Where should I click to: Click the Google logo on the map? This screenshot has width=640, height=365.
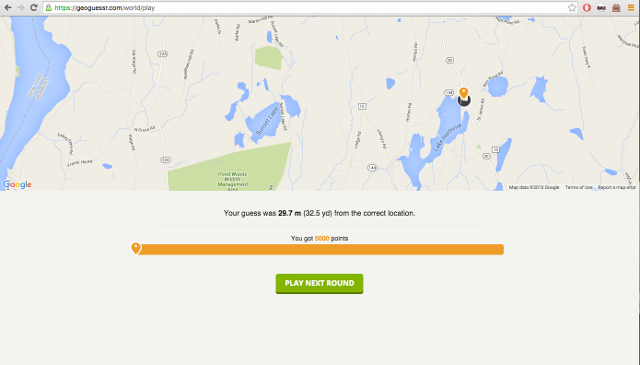[17, 185]
